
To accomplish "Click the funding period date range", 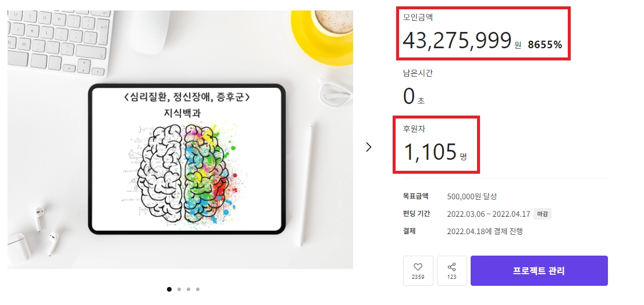I will 488,214.
